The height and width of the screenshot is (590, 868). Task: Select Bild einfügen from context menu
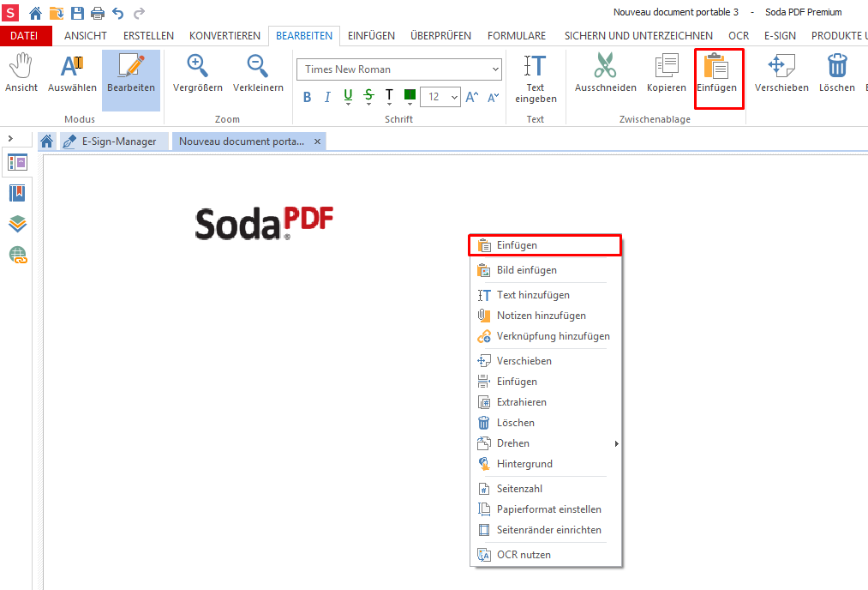click(x=526, y=270)
